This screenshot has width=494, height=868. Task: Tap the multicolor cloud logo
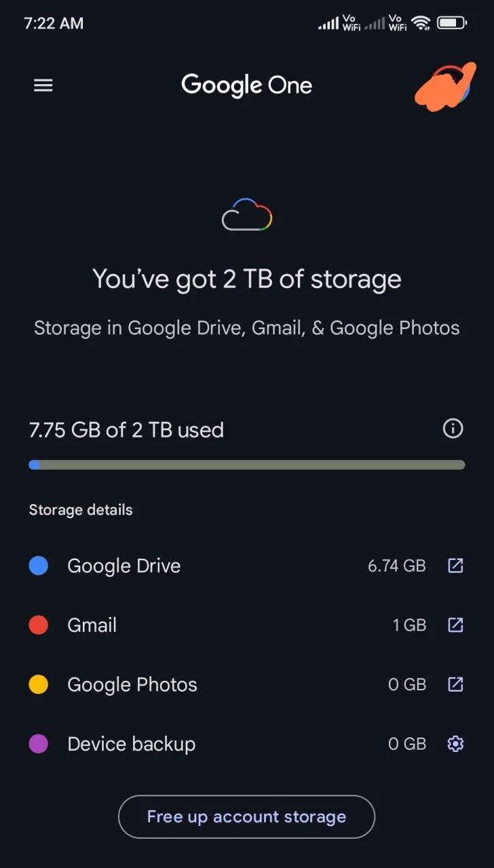coord(247,215)
